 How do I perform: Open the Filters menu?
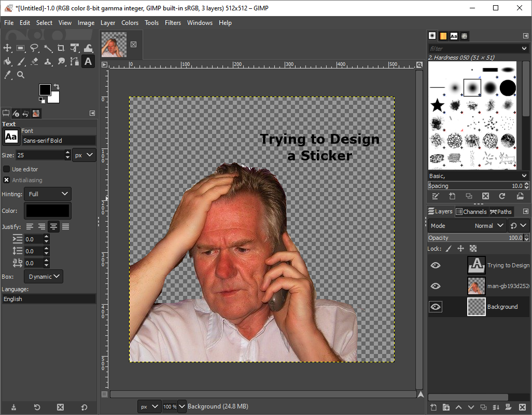pyautogui.click(x=172, y=23)
